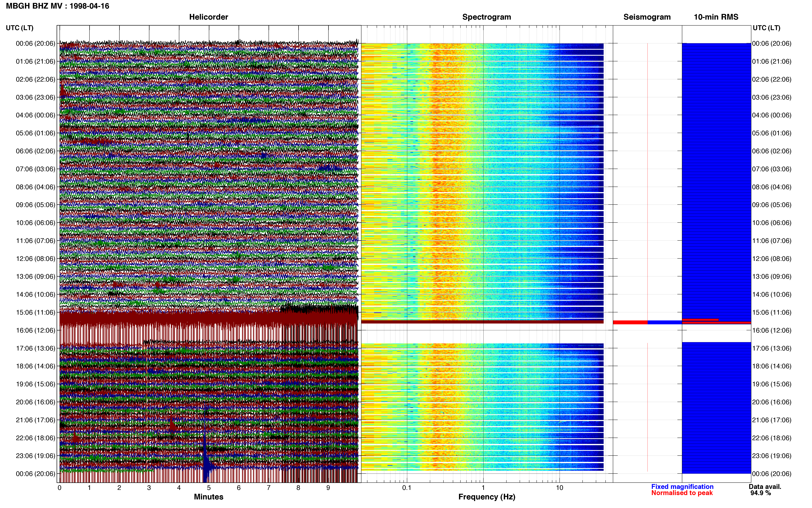Click left time label '04:06 (00:06)'

pyautogui.click(x=35, y=115)
